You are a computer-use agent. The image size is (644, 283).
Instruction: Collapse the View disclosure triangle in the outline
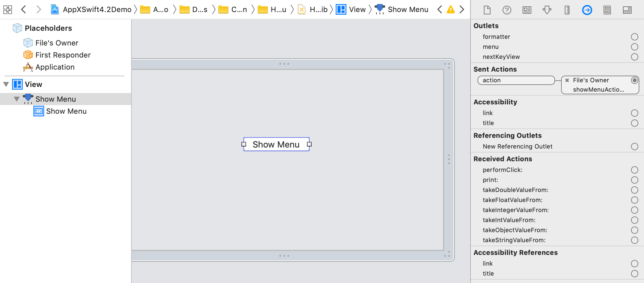coord(6,84)
